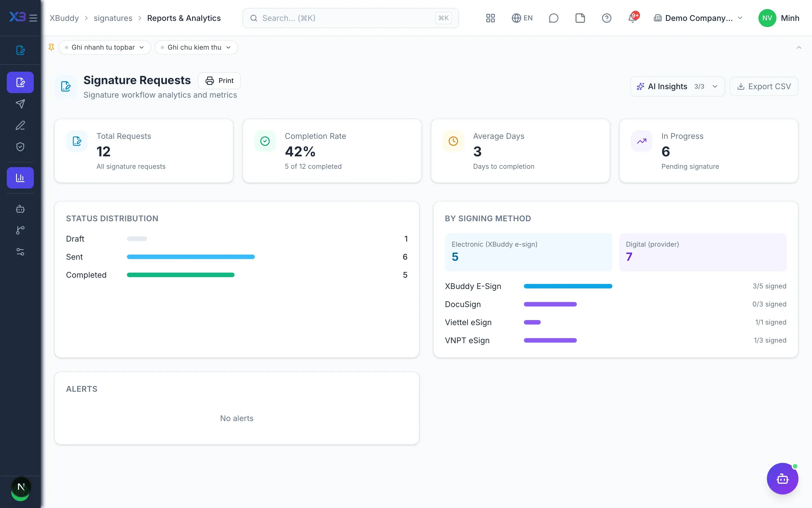Open the top signature file icon in sidebar
This screenshot has width=812, height=508.
[x=21, y=50]
